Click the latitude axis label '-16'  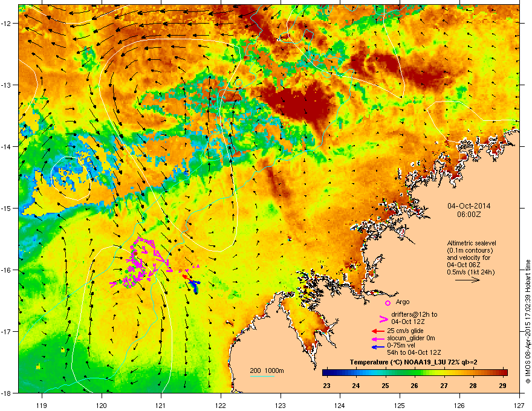pos(7,270)
